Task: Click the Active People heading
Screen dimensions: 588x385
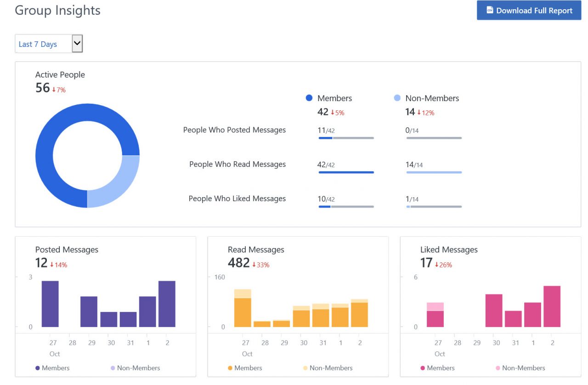Action: (60, 74)
